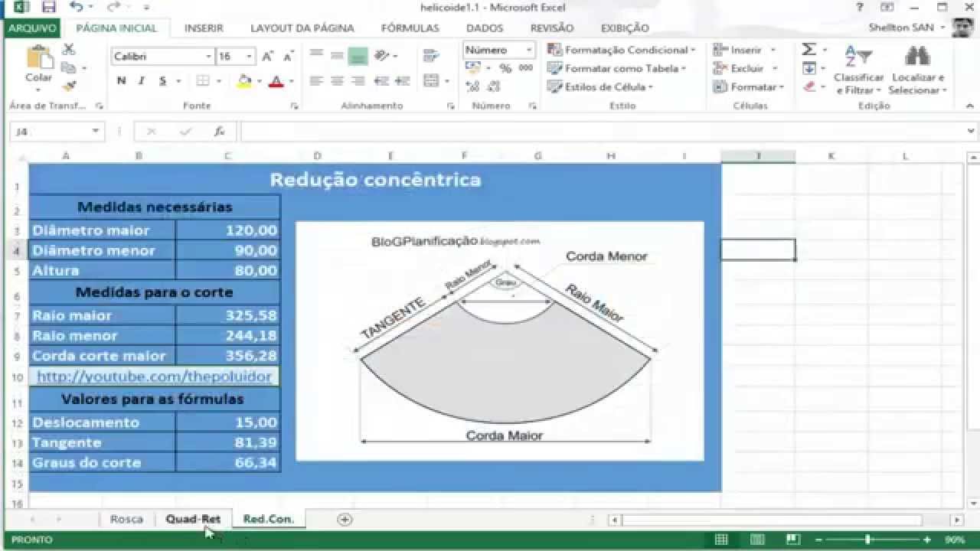
Task: Click the decrease decimal places icon
Action: pos(492,86)
